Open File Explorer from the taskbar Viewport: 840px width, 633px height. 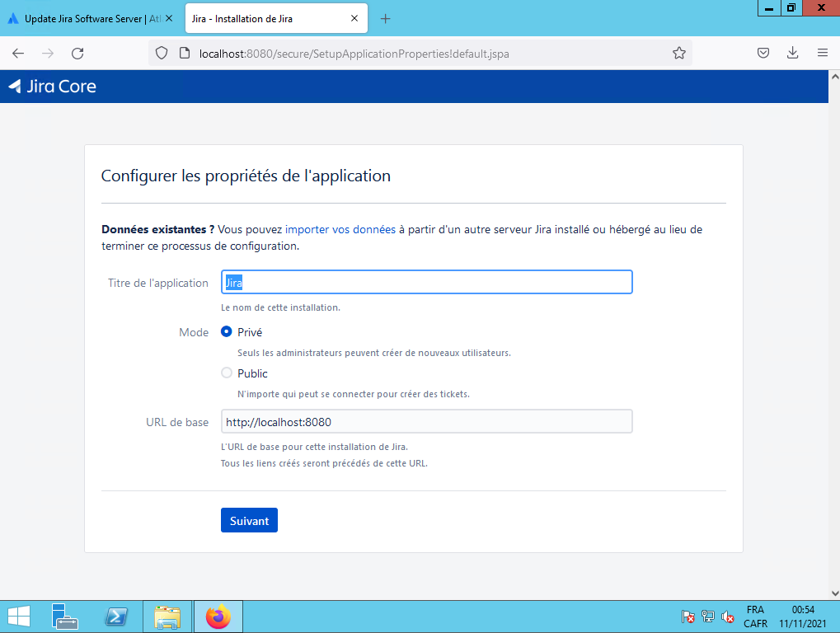coord(167,617)
